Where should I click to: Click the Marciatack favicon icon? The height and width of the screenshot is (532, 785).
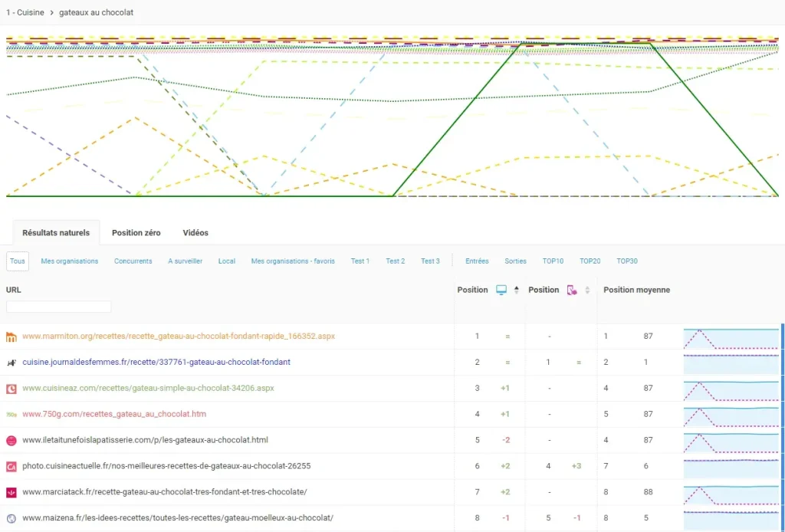[11, 492]
